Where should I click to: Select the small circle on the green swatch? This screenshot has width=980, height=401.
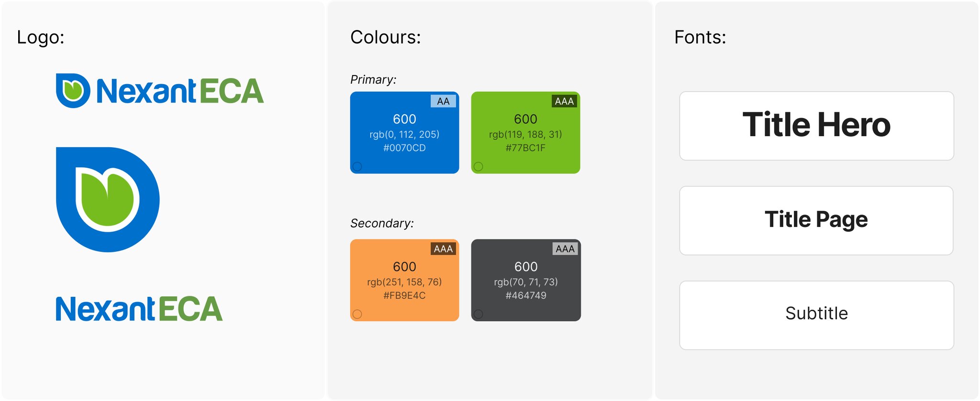[479, 166]
